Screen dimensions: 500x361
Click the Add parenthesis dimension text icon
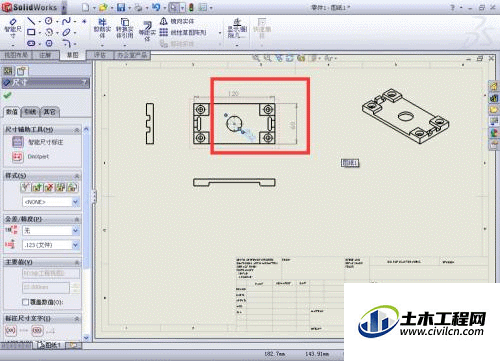point(11,331)
